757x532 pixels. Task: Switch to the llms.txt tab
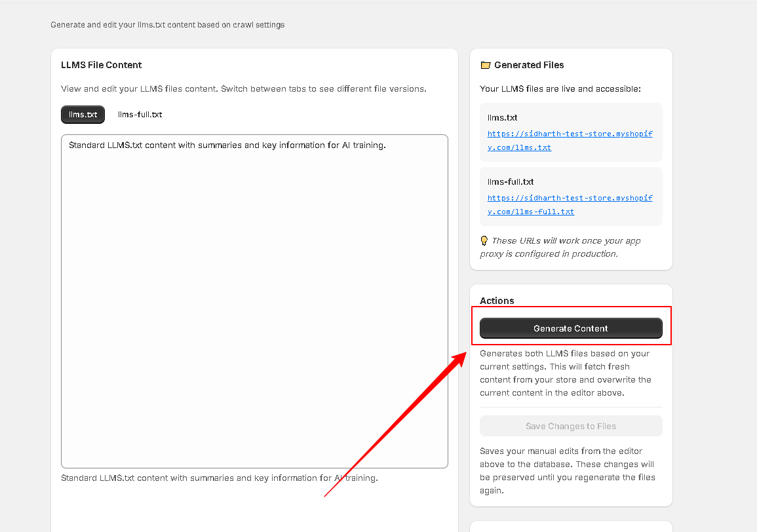tap(83, 115)
